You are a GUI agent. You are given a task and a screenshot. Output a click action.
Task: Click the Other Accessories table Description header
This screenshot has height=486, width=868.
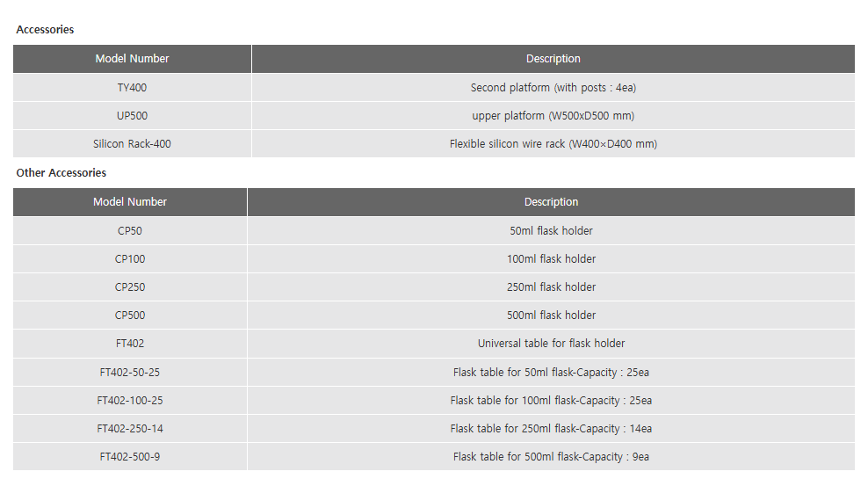pyautogui.click(x=551, y=202)
